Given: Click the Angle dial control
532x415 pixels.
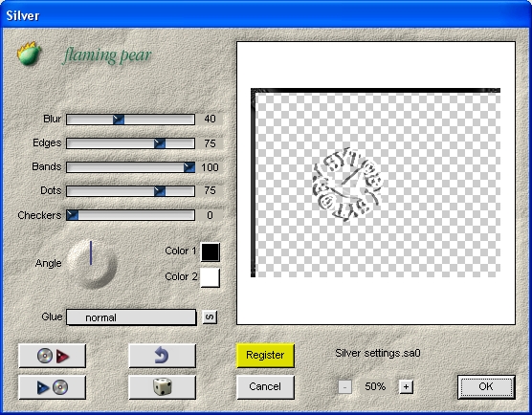Looking at the screenshot, I should point(92,264).
